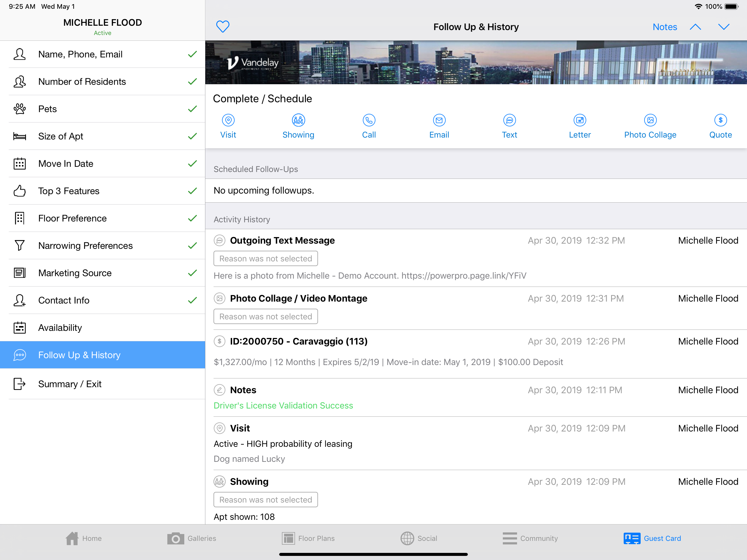Image resolution: width=747 pixels, height=560 pixels.
Task: Open Name, Phone, Email section
Action: click(103, 54)
